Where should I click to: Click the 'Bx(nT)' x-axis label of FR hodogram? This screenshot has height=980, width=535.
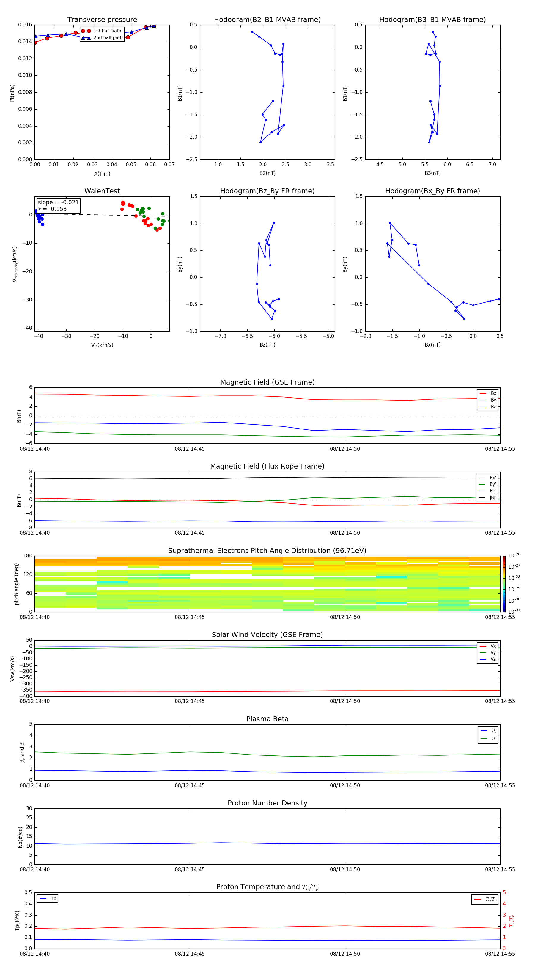[x=432, y=345]
